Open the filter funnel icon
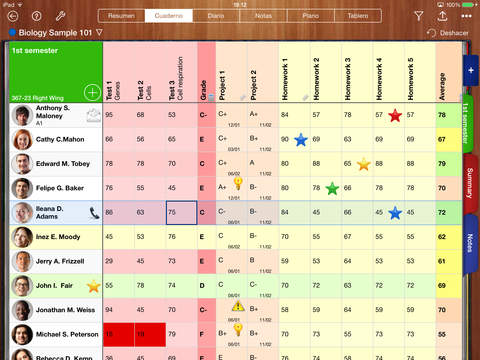480x360 pixels. click(x=419, y=16)
